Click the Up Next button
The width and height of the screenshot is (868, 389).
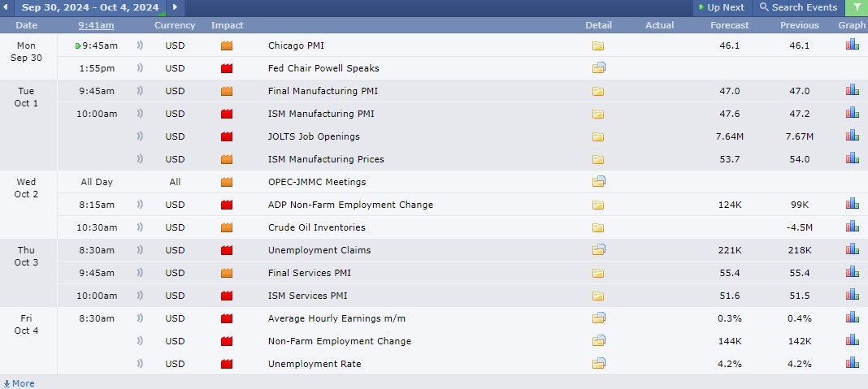(x=722, y=8)
